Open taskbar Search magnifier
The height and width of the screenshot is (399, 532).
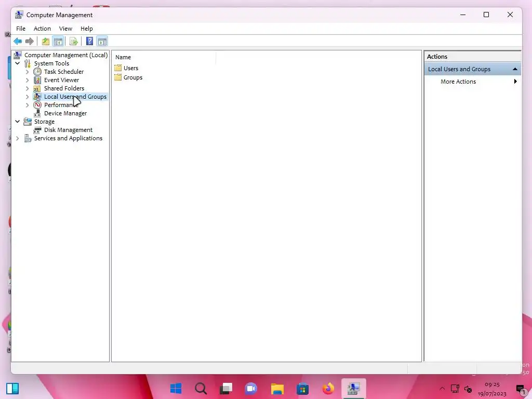(x=201, y=389)
